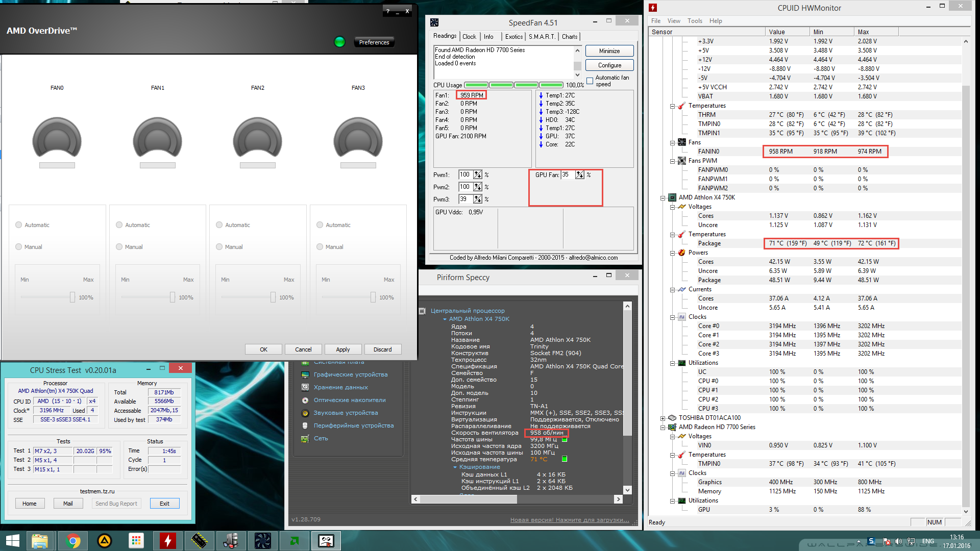This screenshot has width=980, height=551.
Task: Click the FAN3 speed slider handle
Action: [373, 297]
